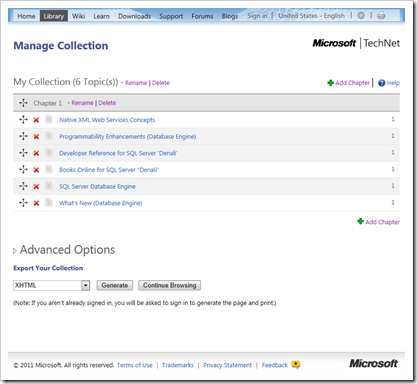
Task: Click move handle for SQL Server Database Engine
Action: pos(23,186)
